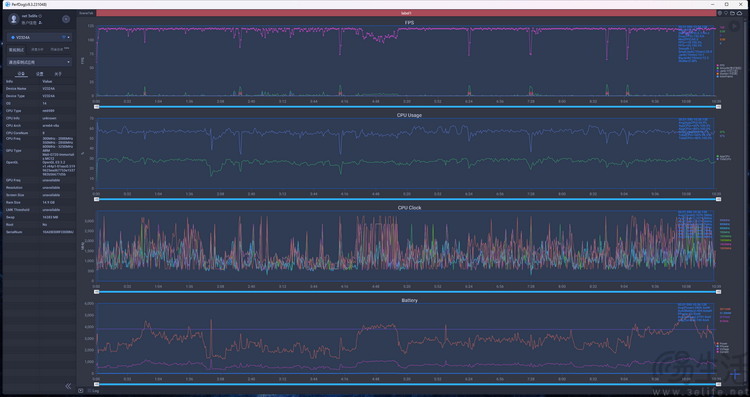Start recording with the play button

(734, 27)
